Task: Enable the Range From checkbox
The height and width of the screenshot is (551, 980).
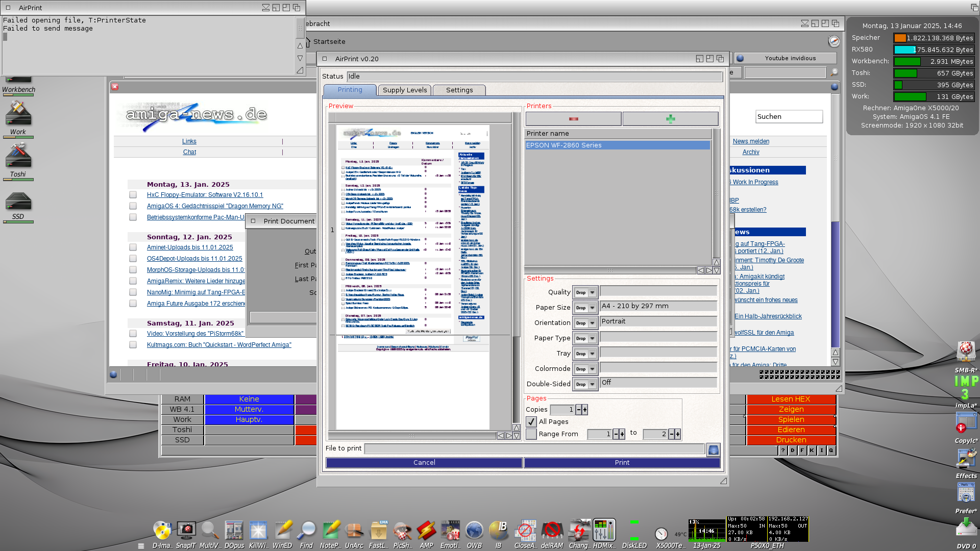Action: pyautogui.click(x=531, y=434)
